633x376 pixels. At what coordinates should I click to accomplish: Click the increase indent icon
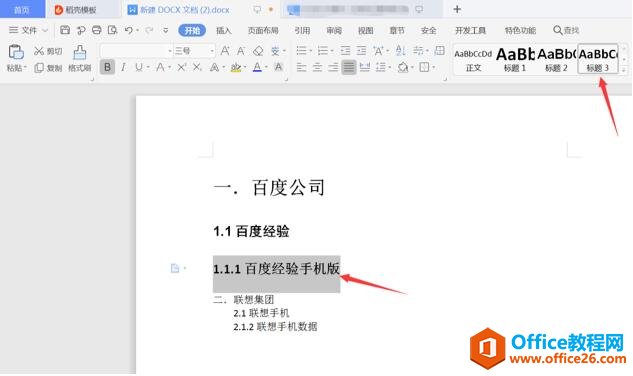tap(361, 51)
